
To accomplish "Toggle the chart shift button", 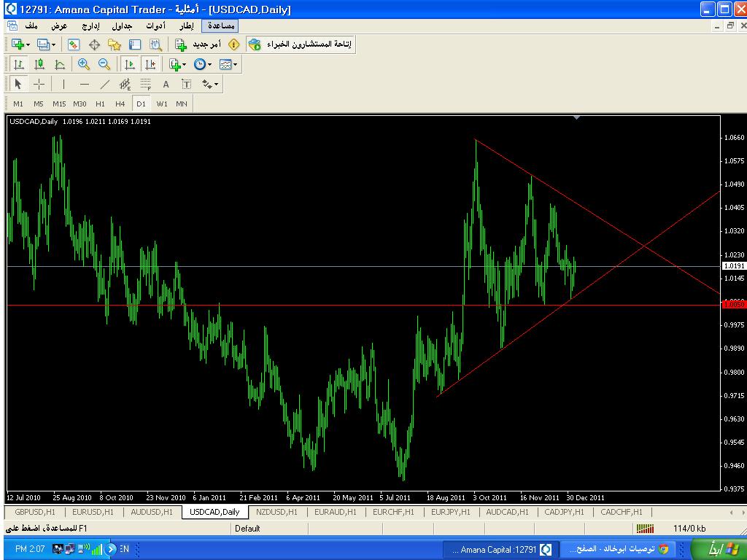I will (150, 64).
